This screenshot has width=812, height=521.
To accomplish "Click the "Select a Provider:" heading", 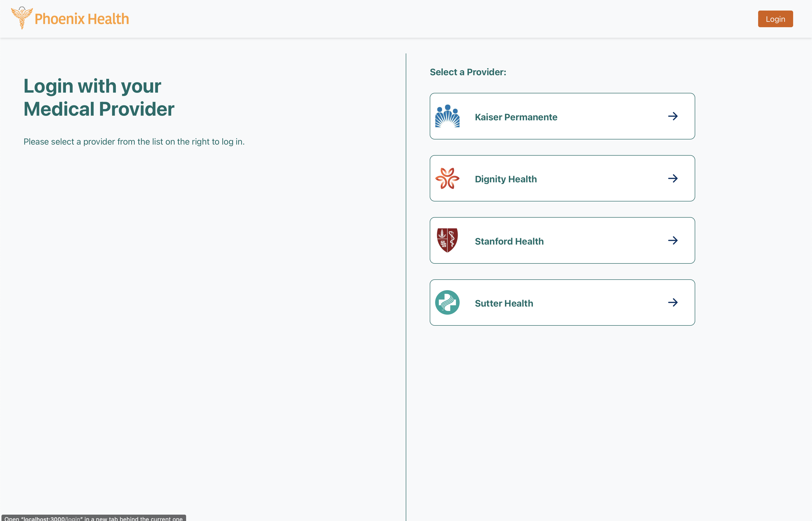I will click(468, 72).
